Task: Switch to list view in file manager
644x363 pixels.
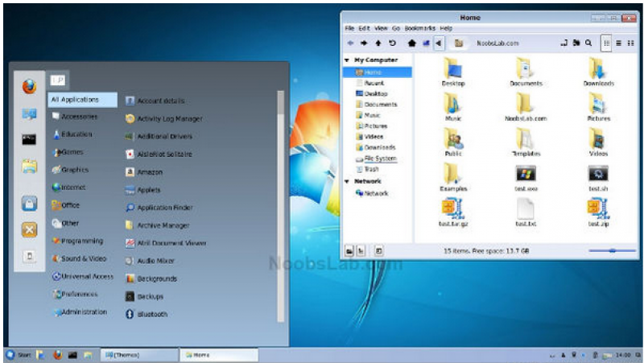Action: [x=618, y=43]
